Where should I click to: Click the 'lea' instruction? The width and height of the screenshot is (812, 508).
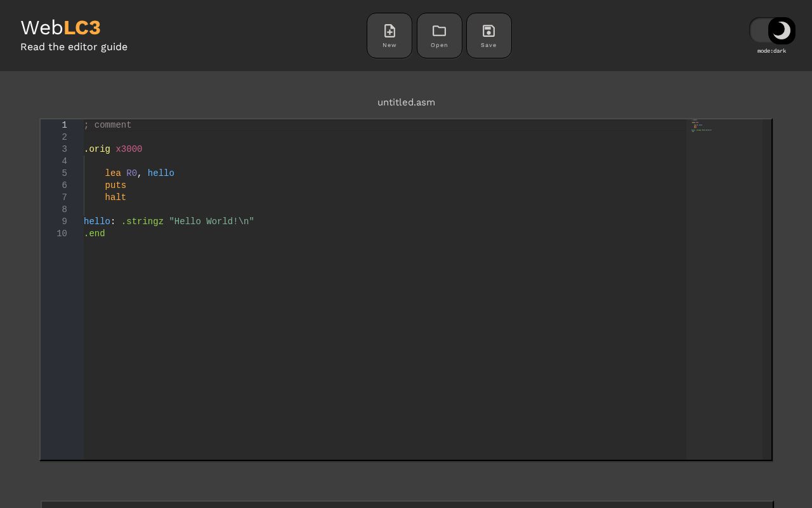click(x=113, y=173)
